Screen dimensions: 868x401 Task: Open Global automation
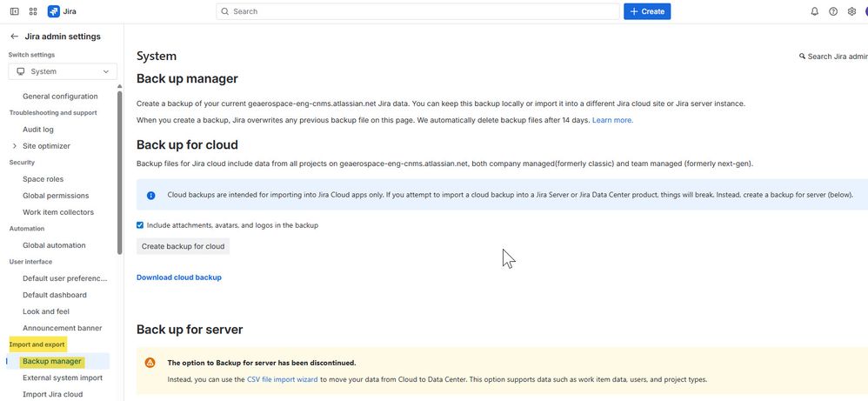pyautogui.click(x=54, y=245)
